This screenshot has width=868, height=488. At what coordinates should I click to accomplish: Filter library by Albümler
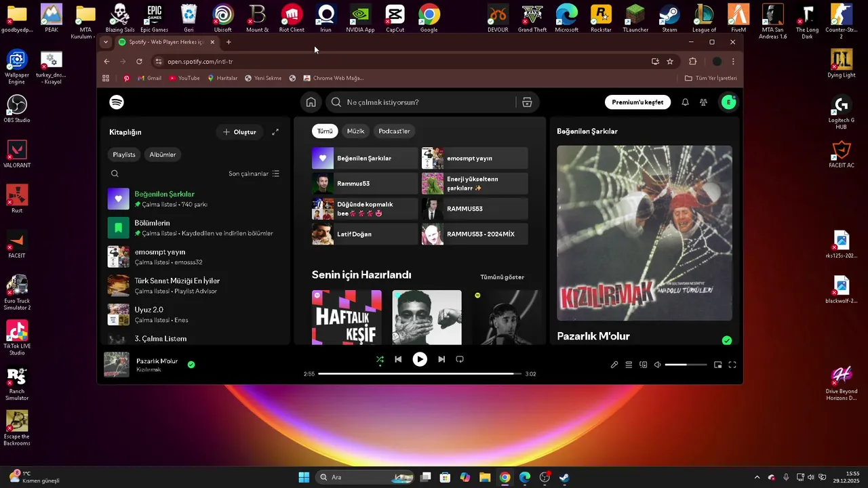point(163,155)
